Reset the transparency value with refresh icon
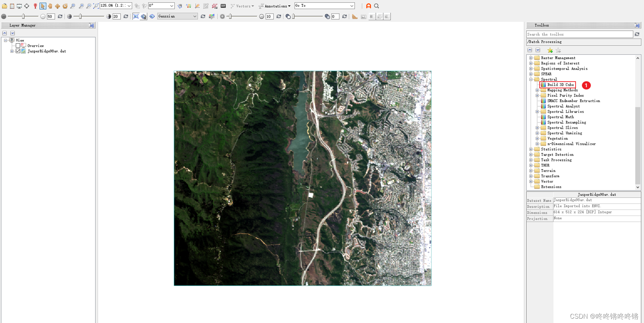This screenshot has height=323, width=644. pyautogui.click(x=344, y=16)
